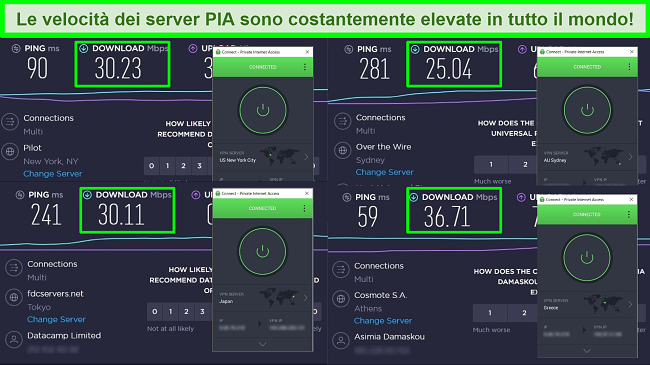Click the Over the Wire server name
650x365 pixels.
tap(383, 147)
